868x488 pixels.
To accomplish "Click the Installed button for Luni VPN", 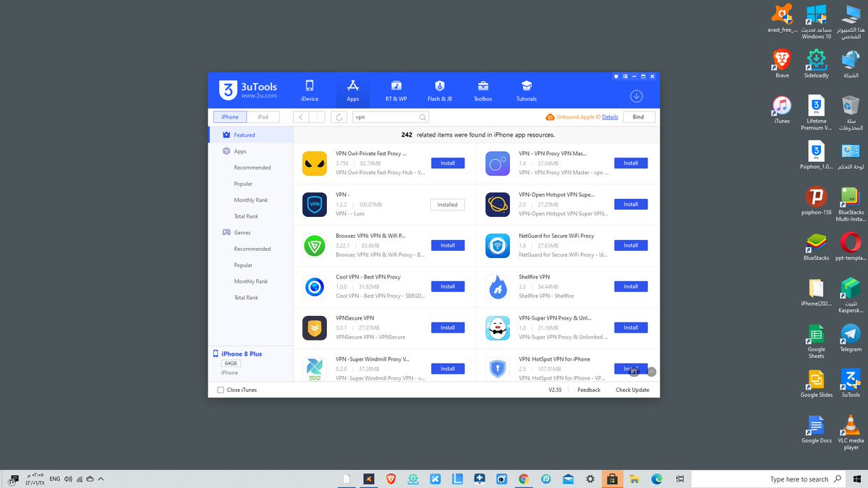I will pos(448,205).
